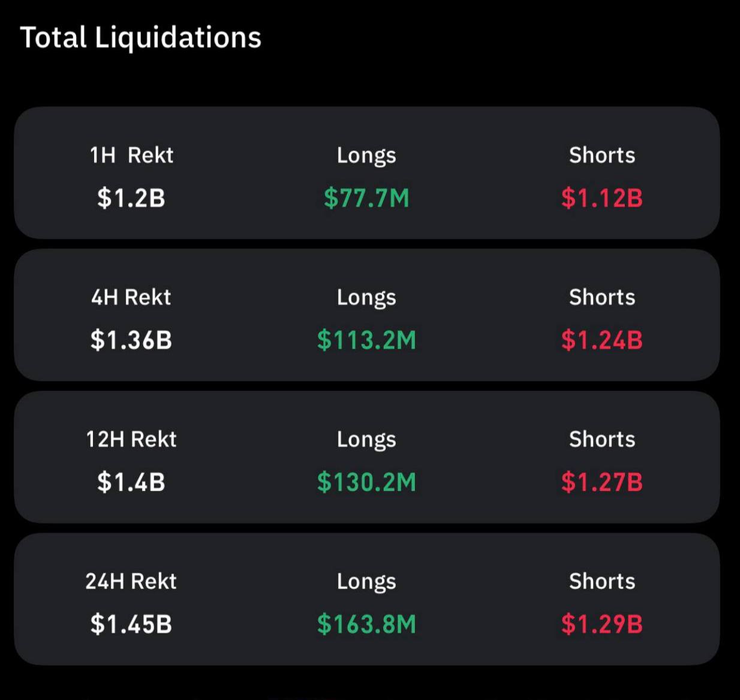The width and height of the screenshot is (740, 700).
Task: Select the 1H Rekt label
Action: point(131,155)
